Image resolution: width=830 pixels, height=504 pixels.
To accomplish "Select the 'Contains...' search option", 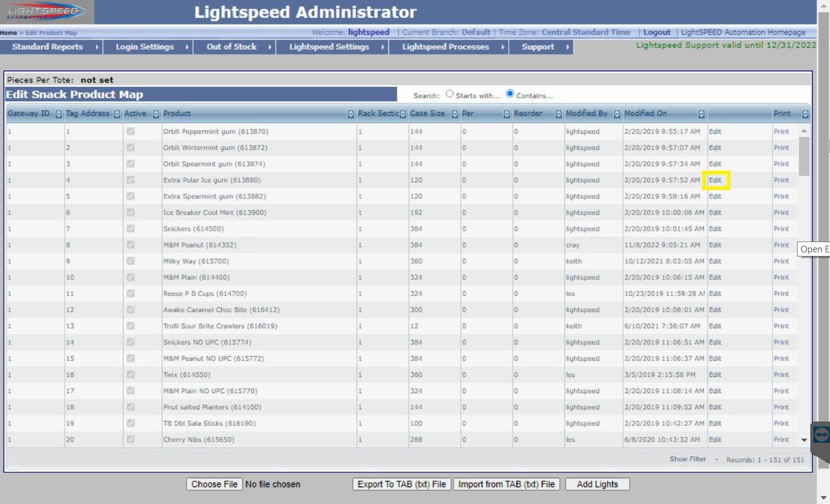I will pos(510,94).
